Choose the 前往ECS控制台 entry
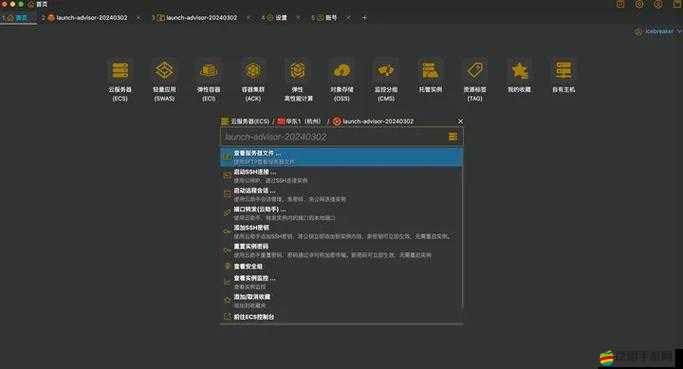This screenshot has width=683, height=369. pos(342,317)
